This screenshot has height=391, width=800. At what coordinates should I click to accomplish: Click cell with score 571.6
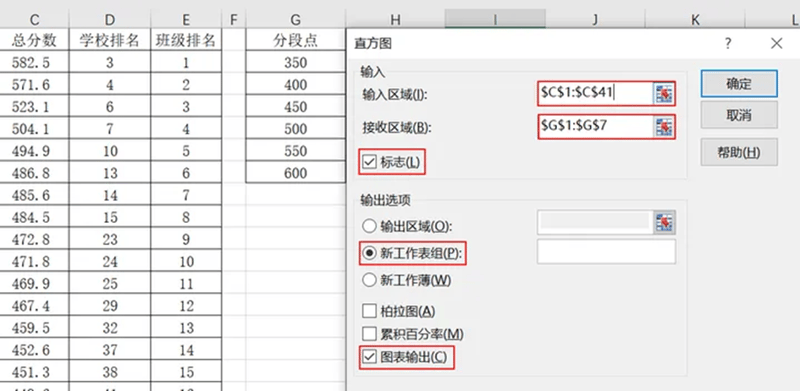click(x=34, y=84)
